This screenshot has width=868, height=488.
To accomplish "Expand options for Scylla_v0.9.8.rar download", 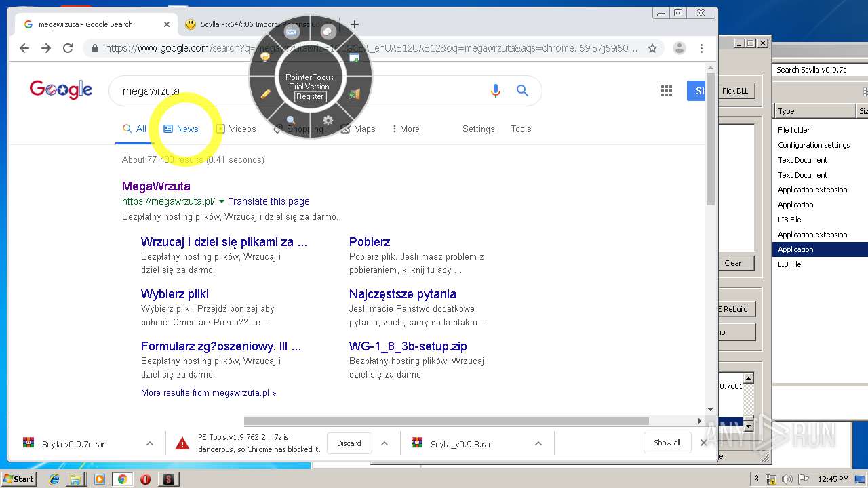I will point(538,443).
